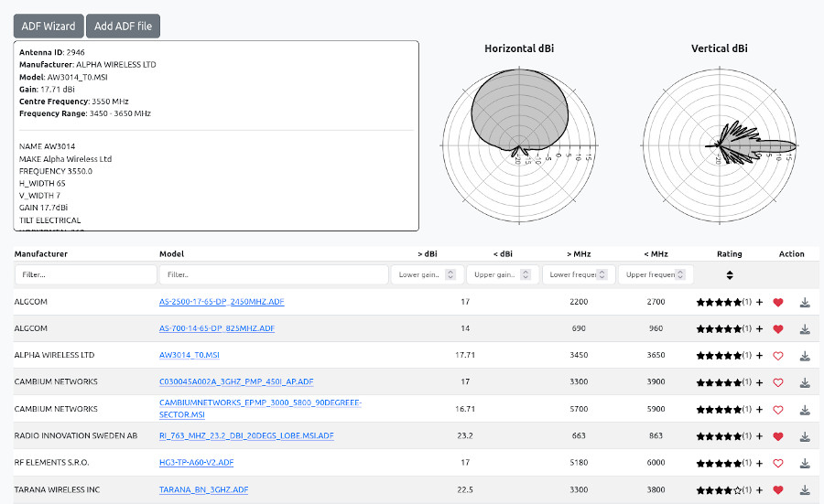
Task: Add a rating for AW3014_T0.MSI with plus icon
Action: [x=760, y=356]
